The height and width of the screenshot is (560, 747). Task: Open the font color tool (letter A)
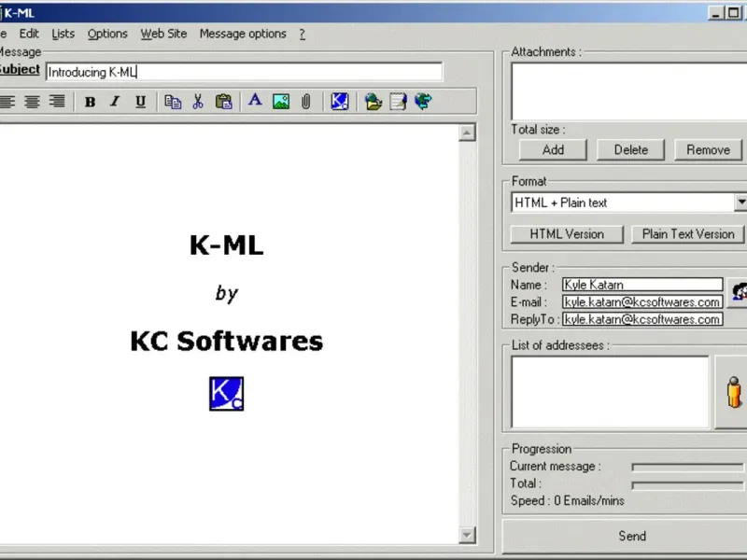[255, 101]
